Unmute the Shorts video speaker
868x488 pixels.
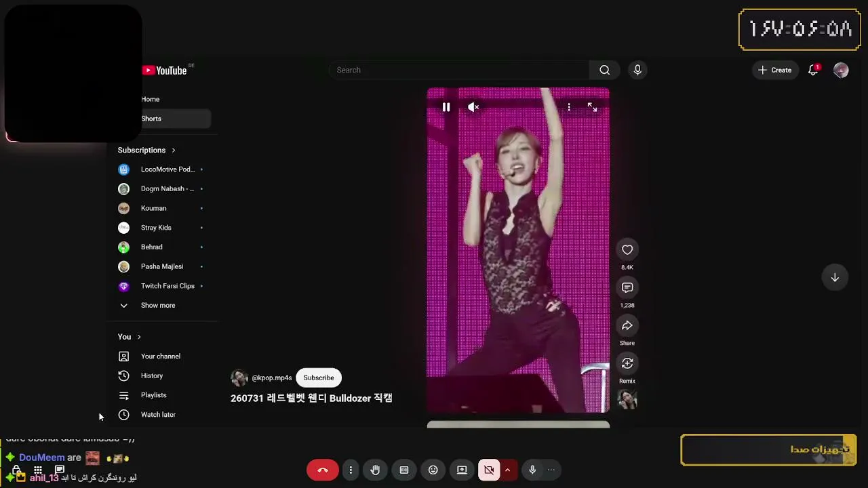[x=473, y=107]
